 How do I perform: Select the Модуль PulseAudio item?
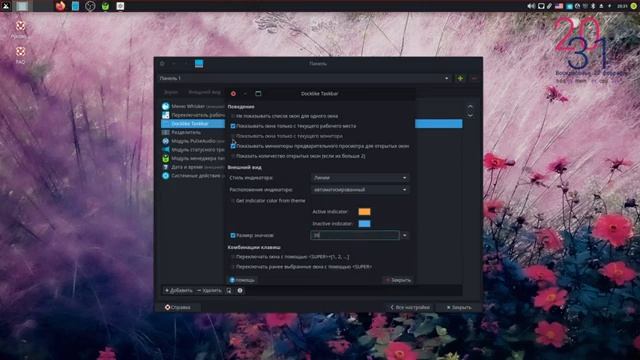click(x=193, y=141)
